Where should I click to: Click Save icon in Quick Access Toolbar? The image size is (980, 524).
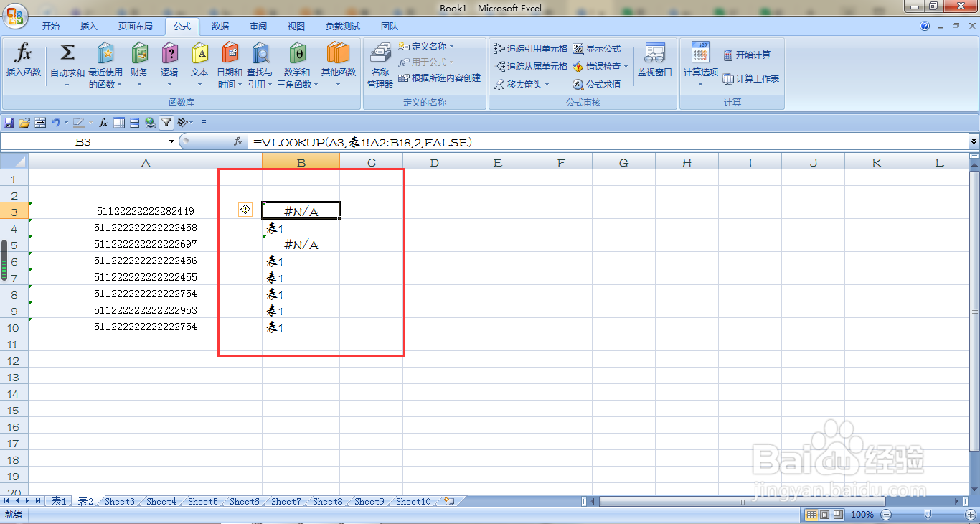pyautogui.click(x=9, y=123)
